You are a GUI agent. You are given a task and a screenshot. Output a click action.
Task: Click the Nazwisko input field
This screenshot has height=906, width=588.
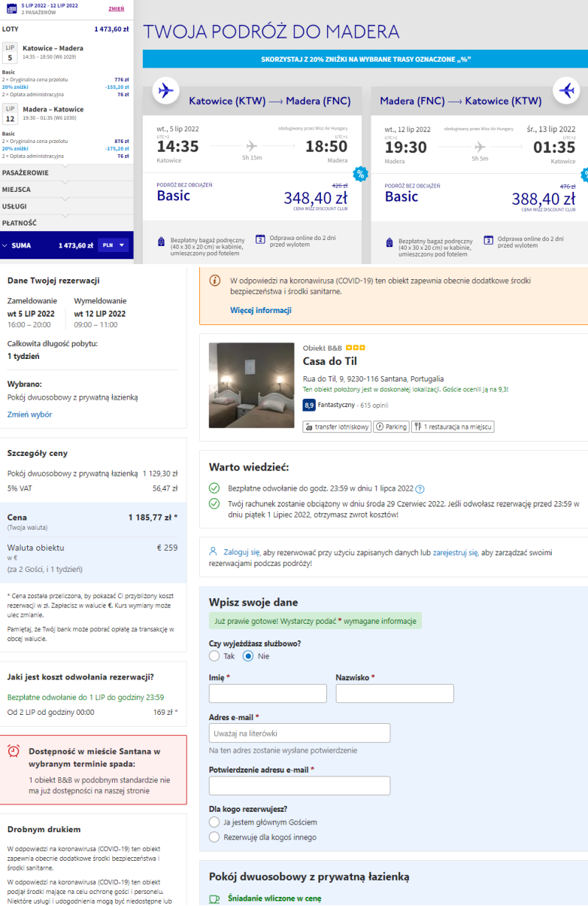pos(395,694)
